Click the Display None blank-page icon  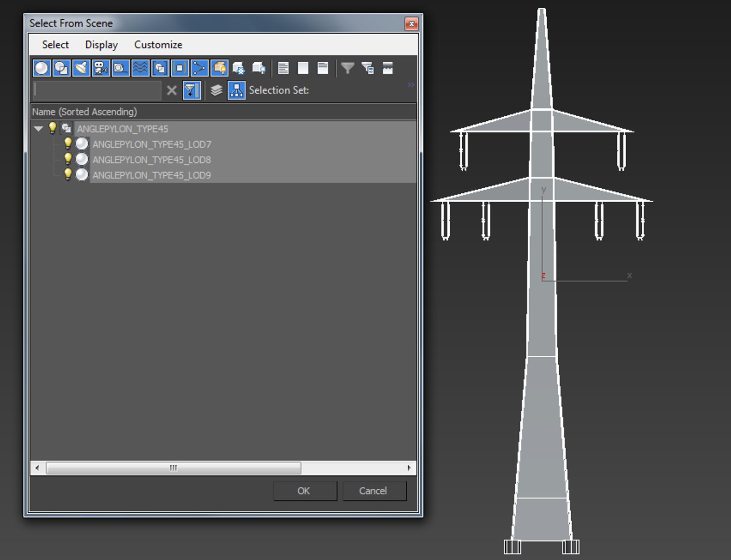(303, 68)
